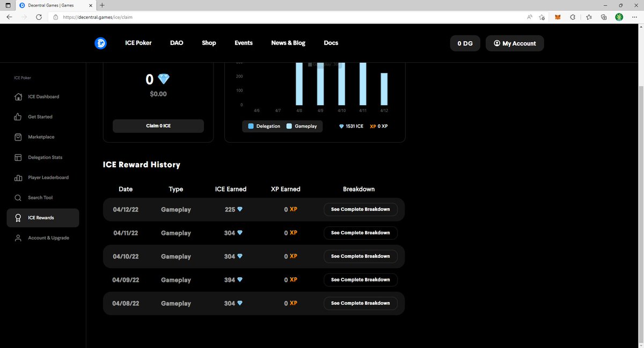
Task: Open browser Favorites list icon
Action: point(589,17)
